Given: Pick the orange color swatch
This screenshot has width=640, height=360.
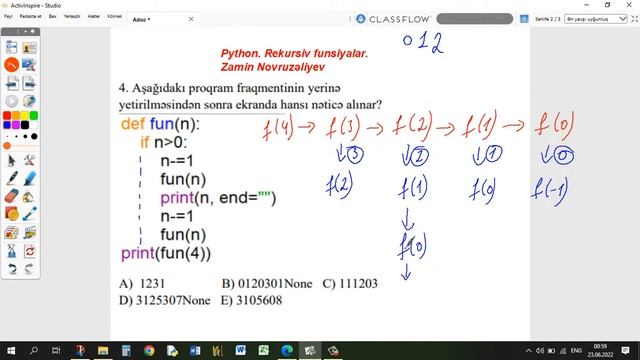Looking at the screenshot, I should pos(16,116).
